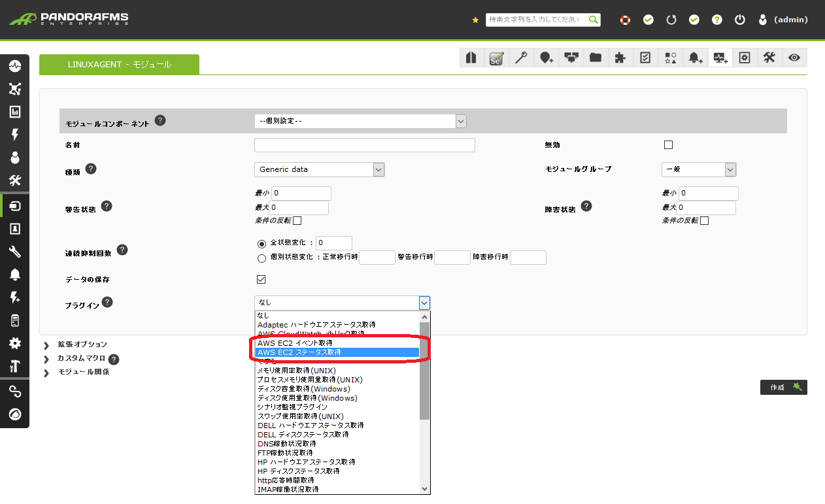Click the checklist toolbar icon
The height and width of the screenshot is (504, 825).
coord(645,58)
